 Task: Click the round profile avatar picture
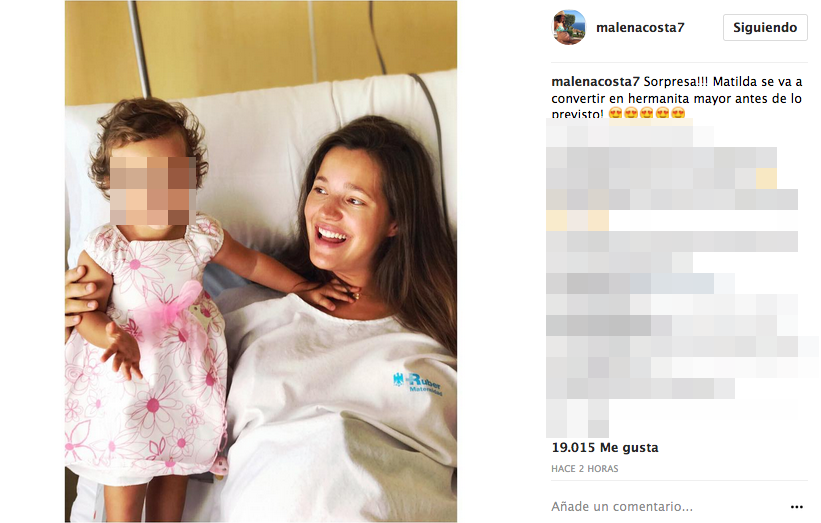tap(569, 27)
